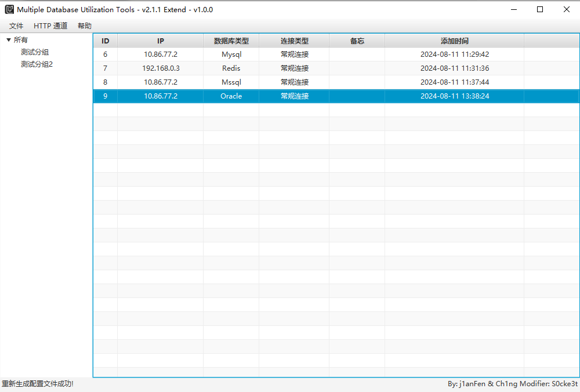
Task: Click timestamp 2024-08-11 11:31:36
Action: coord(455,68)
